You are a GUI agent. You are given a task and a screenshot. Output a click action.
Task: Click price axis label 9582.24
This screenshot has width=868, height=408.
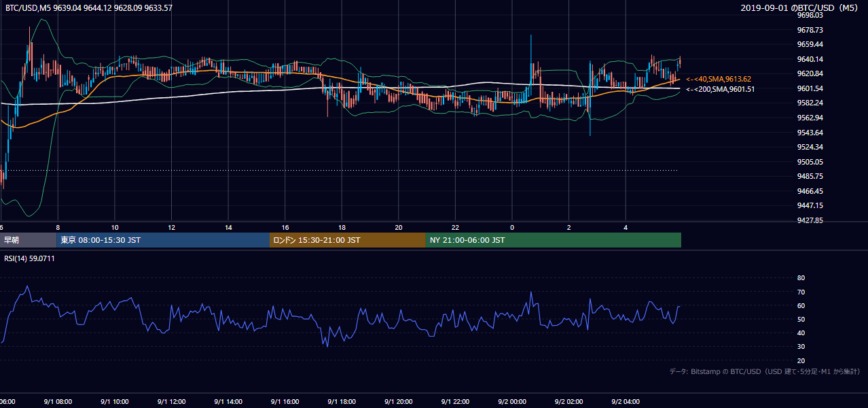click(810, 103)
